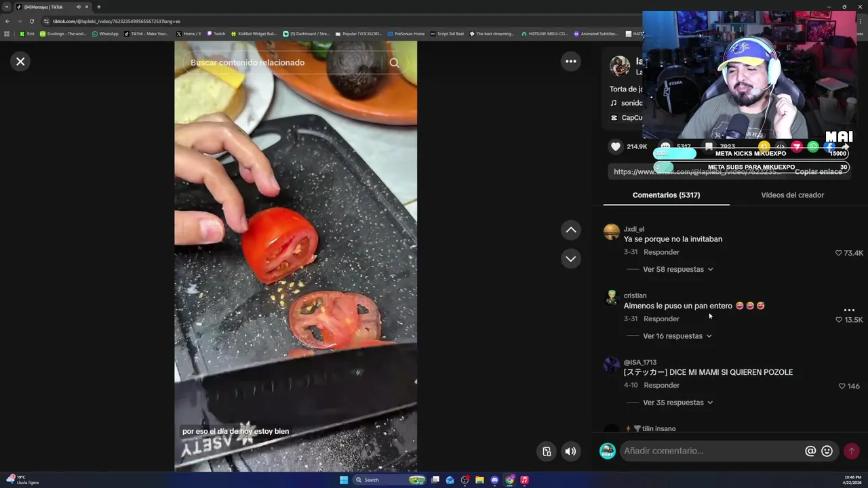868x488 pixels.
Task: Click the taskbar clock and date
Action: 853,480
